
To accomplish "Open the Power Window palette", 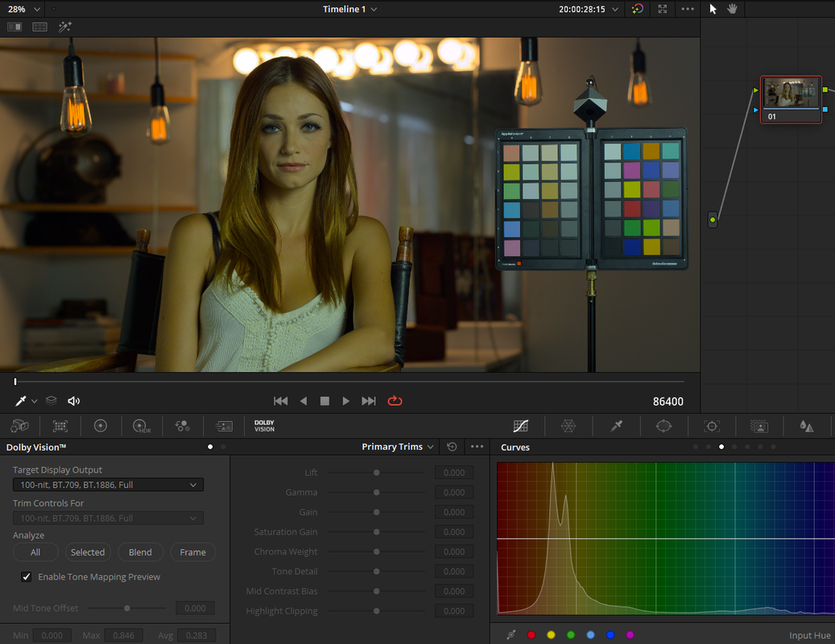I will (663, 426).
